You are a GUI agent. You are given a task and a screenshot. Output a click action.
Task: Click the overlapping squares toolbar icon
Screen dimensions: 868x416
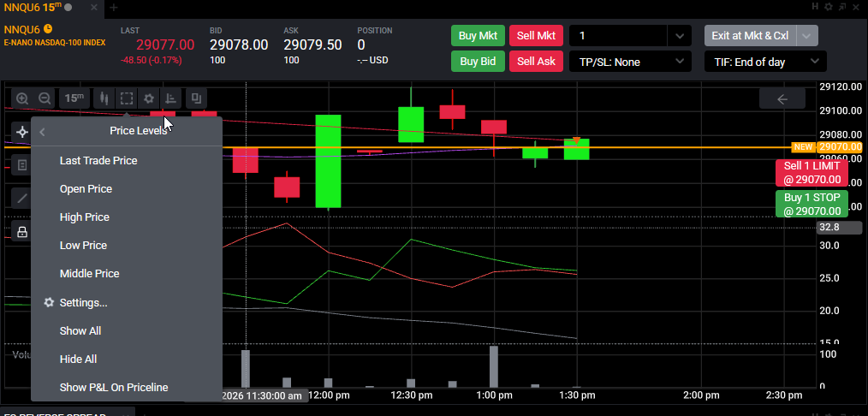click(x=196, y=98)
